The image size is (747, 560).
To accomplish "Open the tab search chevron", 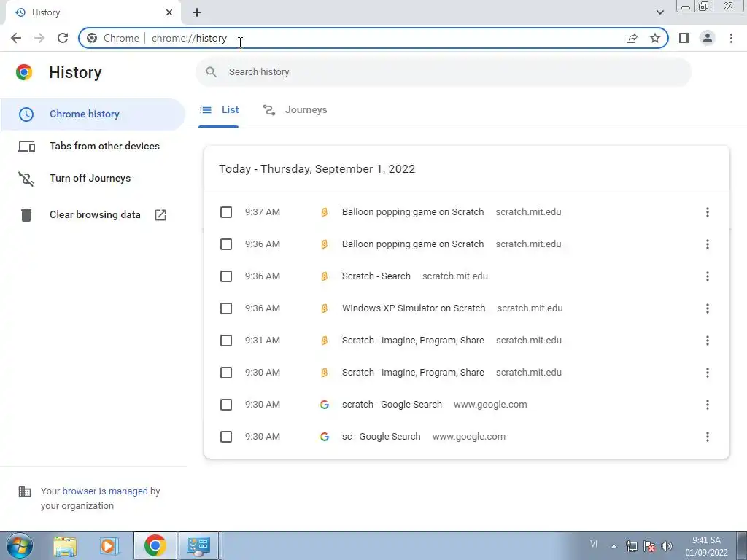I will click(x=659, y=12).
